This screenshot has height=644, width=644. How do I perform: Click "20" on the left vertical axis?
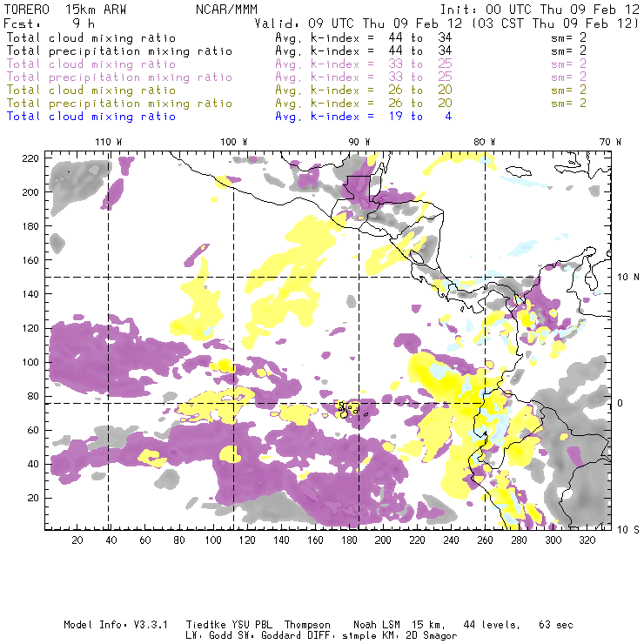tap(33, 498)
